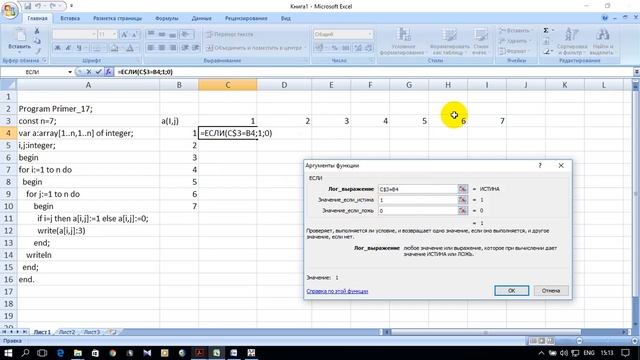The image size is (640, 360).
Task: Click the align right icon
Action: click(173, 48)
